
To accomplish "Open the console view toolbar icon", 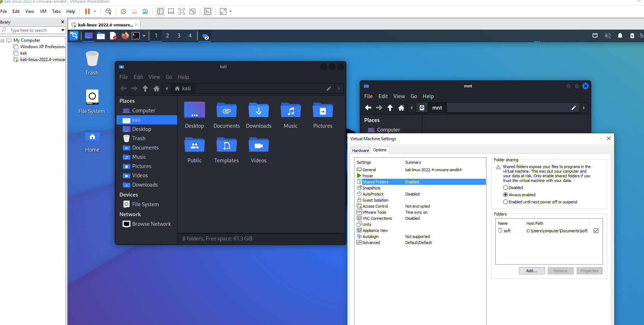I will click(x=208, y=11).
